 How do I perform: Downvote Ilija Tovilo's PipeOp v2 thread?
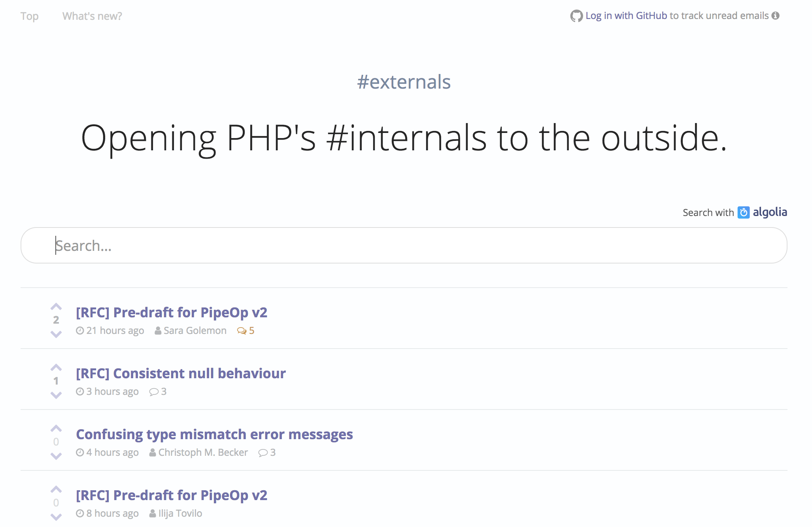tap(56, 517)
